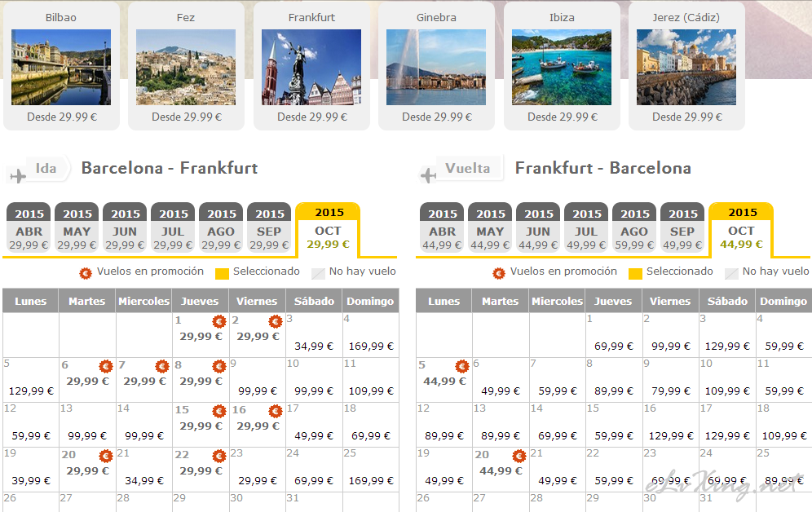Click yellow Seleccionado swatch in outbound legend

coord(223,274)
